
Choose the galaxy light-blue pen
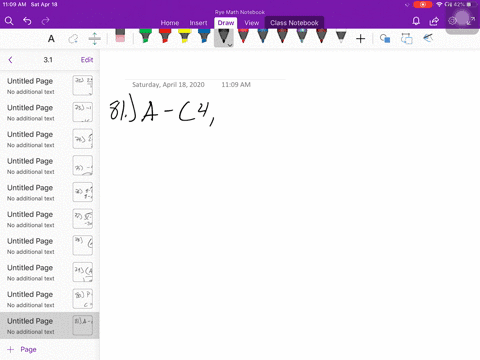coord(302,36)
